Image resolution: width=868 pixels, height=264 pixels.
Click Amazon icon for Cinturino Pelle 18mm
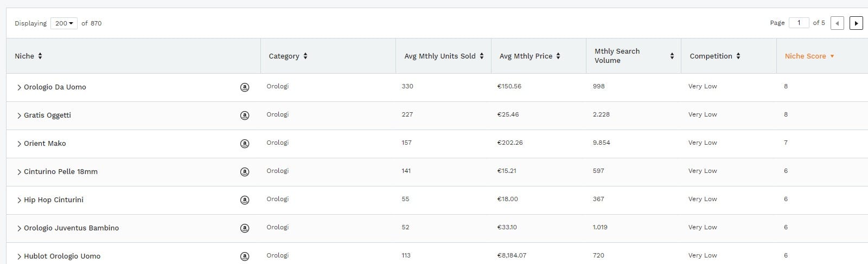click(x=245, y=171)
